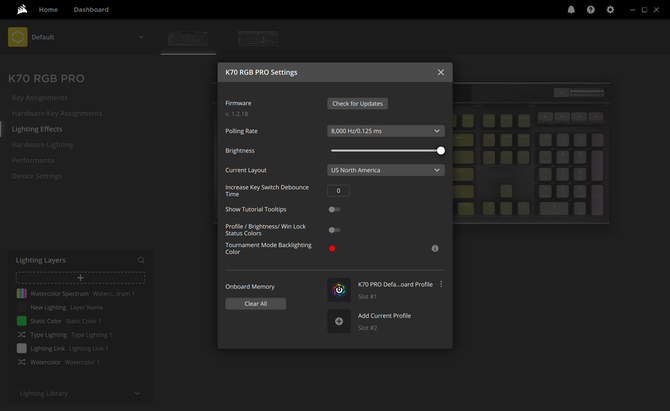Viewport: 670px width, 411px height.
Task: Select the Type Lighting 1 layer name
Action: [x=91, y=335]
